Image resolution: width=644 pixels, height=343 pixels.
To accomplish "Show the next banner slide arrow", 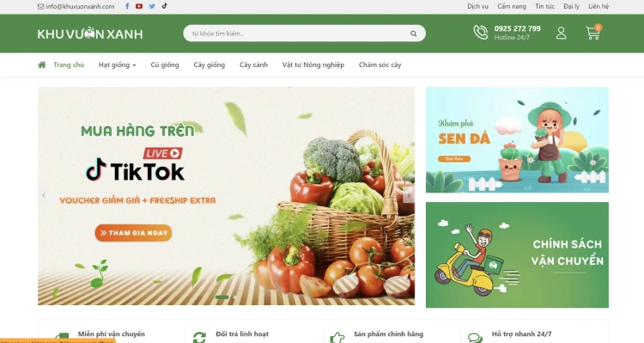I will 408,196.
